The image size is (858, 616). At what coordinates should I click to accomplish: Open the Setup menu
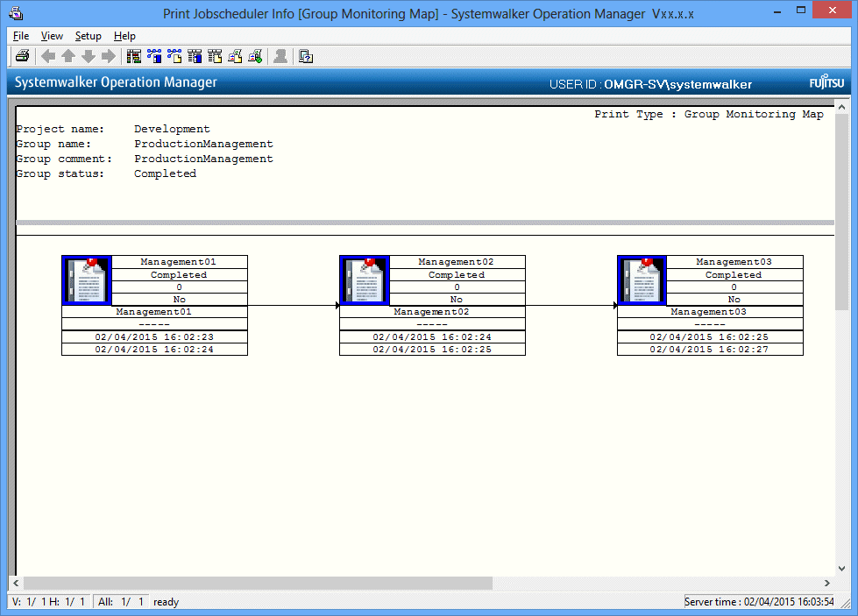(x=88, y=36)
